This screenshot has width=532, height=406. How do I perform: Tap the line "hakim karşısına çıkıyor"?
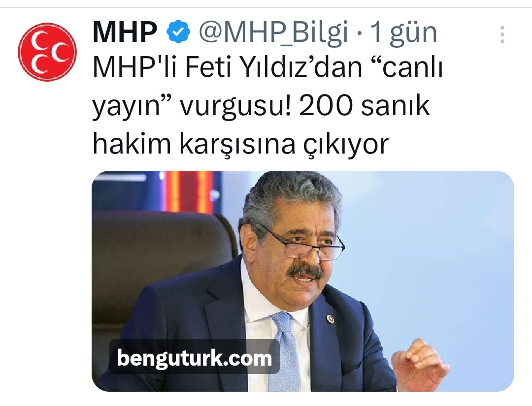(240, 144)
